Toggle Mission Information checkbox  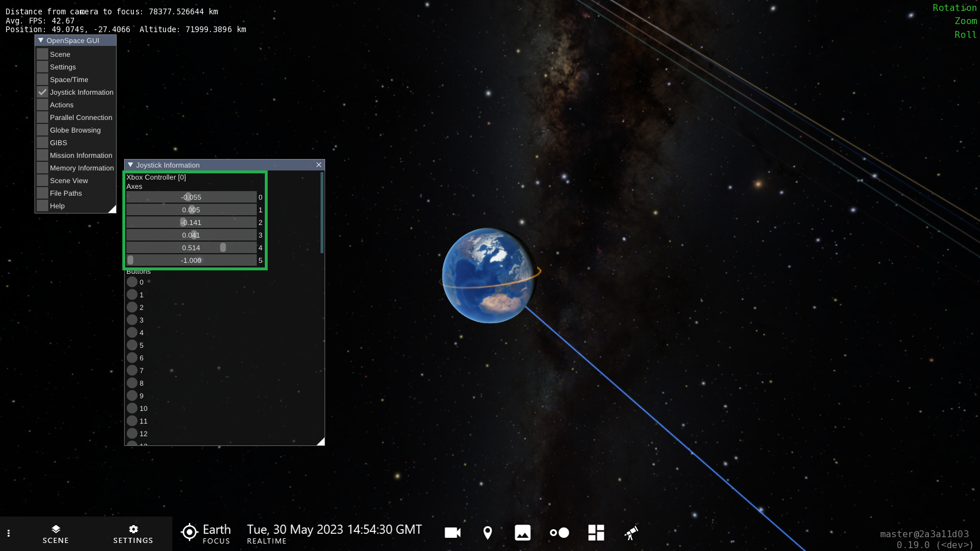tap(43, 155)
